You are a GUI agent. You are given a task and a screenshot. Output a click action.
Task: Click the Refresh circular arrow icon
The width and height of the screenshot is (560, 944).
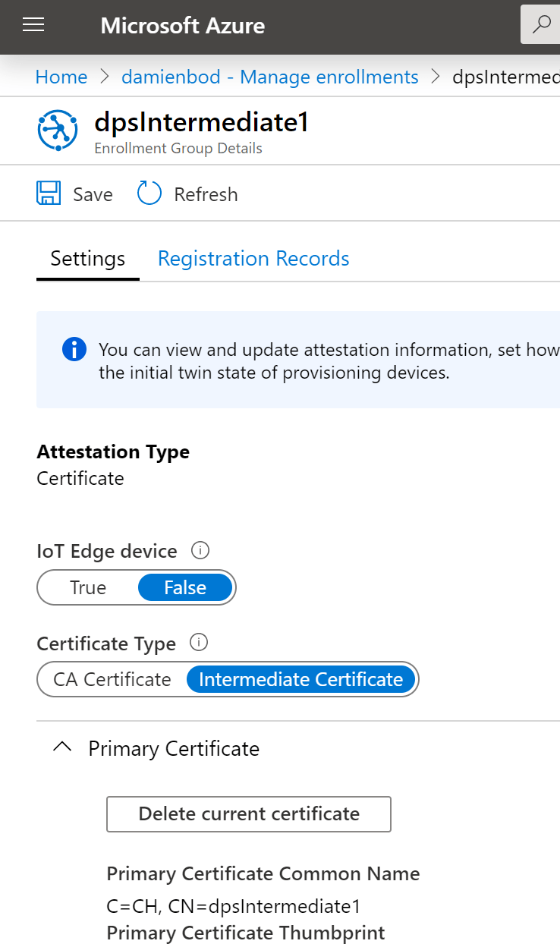[149, 194]
